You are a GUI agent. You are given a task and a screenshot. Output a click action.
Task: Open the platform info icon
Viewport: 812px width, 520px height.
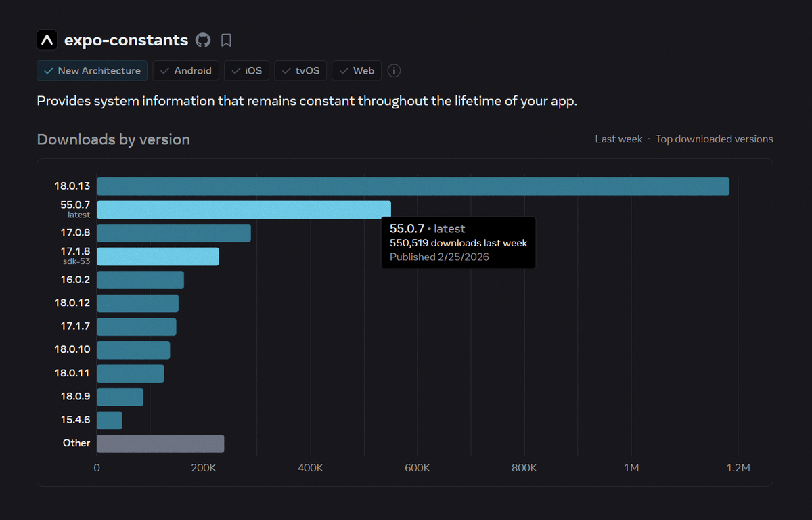point(394,70)
